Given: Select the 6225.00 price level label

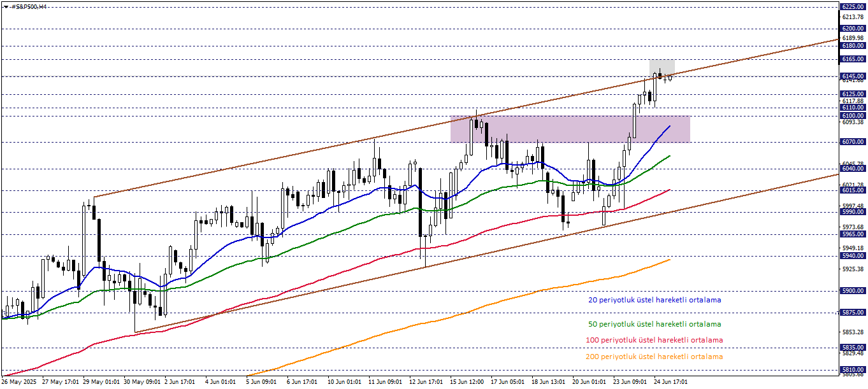Looking at the screenshot, I should coord(853,6).
